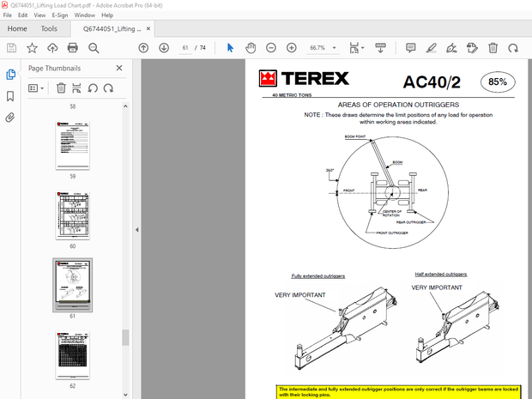Select page 60 thumbnail

73,215
